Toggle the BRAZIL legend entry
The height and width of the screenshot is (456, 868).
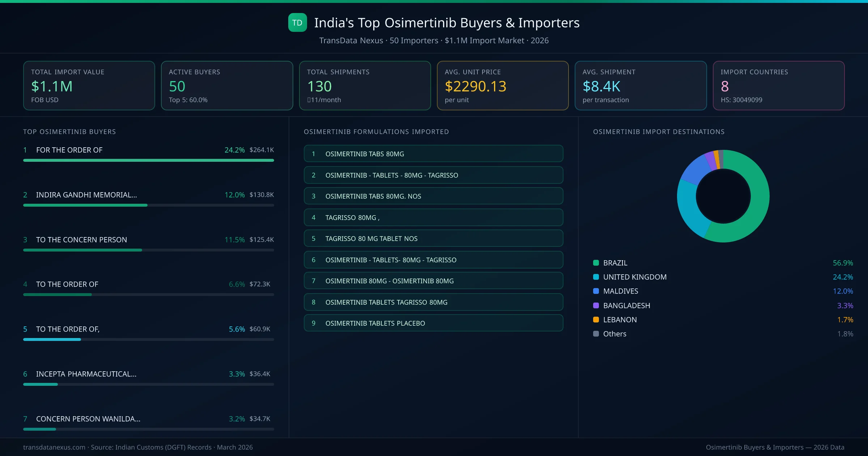pos(615,263)
